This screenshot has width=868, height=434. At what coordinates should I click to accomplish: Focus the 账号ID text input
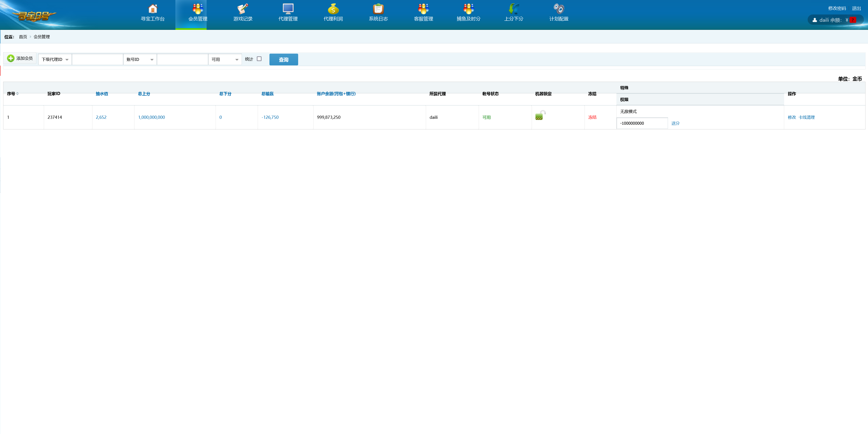[183, 59]
